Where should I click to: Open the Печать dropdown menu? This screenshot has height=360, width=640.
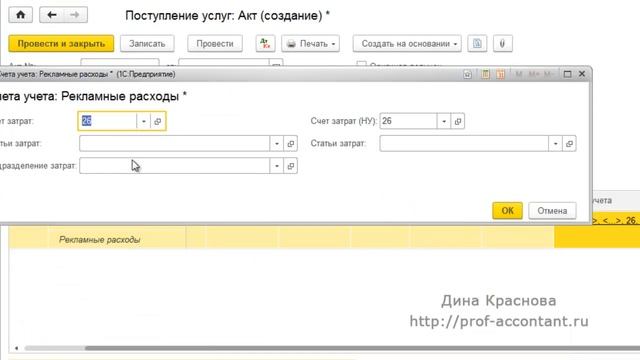tap(311, 44)
